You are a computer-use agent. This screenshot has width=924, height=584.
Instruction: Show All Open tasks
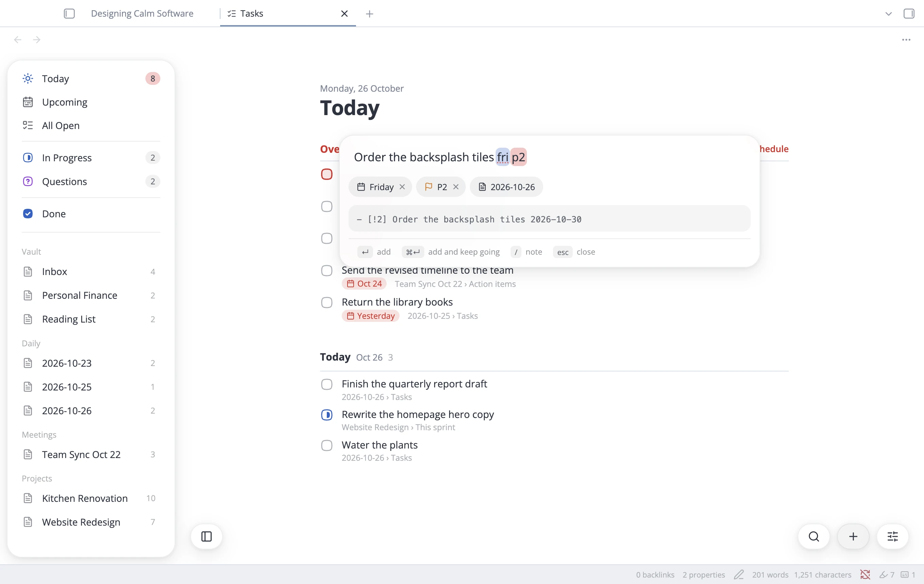(x=91, y=125)
